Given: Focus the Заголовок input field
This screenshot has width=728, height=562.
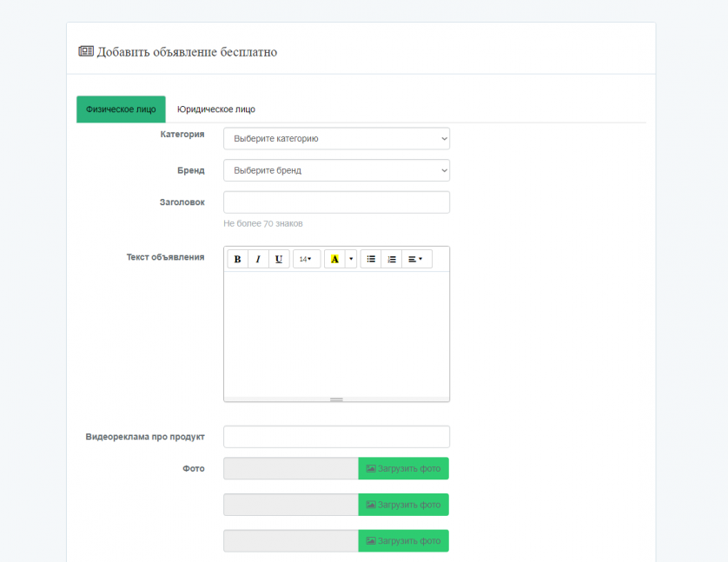Looking at the screenshot, I should click(336, 202).
